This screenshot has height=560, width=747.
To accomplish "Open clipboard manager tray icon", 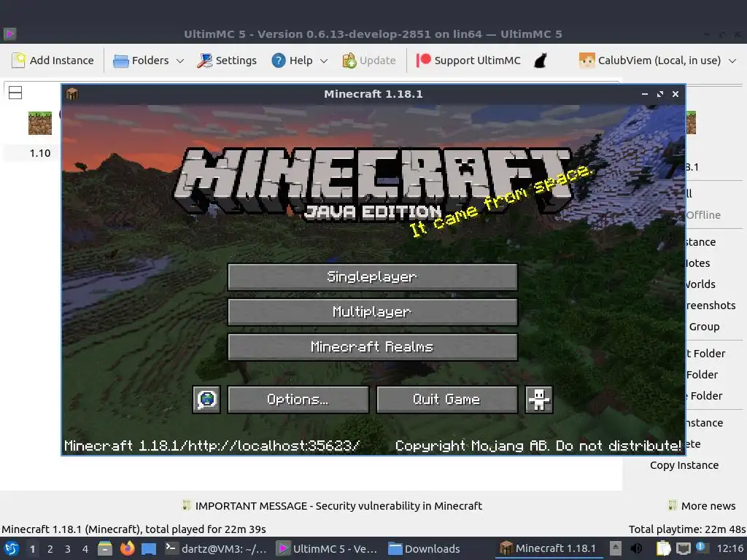I will tap(663, 548).
